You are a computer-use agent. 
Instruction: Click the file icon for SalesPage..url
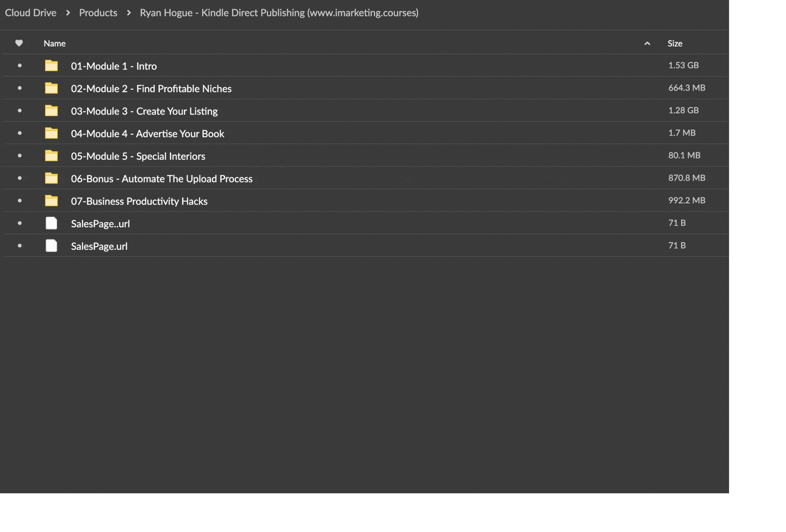[x=51, y=223]
